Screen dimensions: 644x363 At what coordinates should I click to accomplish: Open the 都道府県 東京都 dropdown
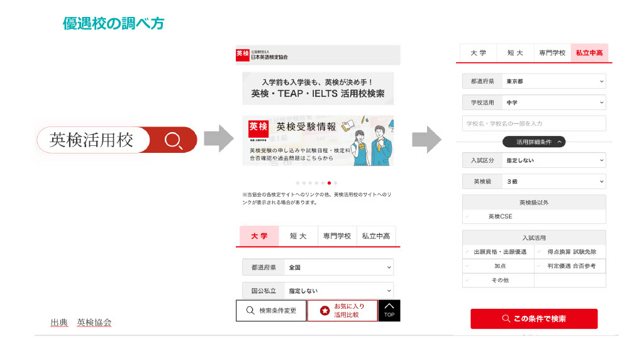tap(553, 81)
